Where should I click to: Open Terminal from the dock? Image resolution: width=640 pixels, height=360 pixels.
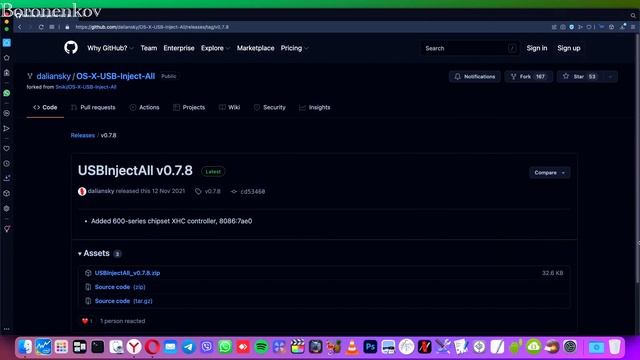pyautogui.click(x=98, y=347)
